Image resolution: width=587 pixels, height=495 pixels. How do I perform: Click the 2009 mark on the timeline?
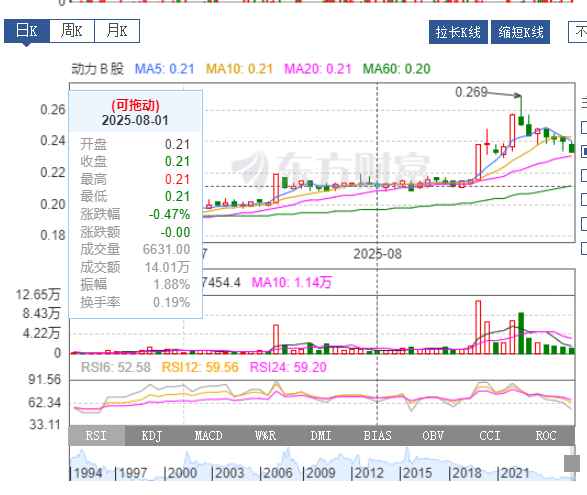[320, 473]
